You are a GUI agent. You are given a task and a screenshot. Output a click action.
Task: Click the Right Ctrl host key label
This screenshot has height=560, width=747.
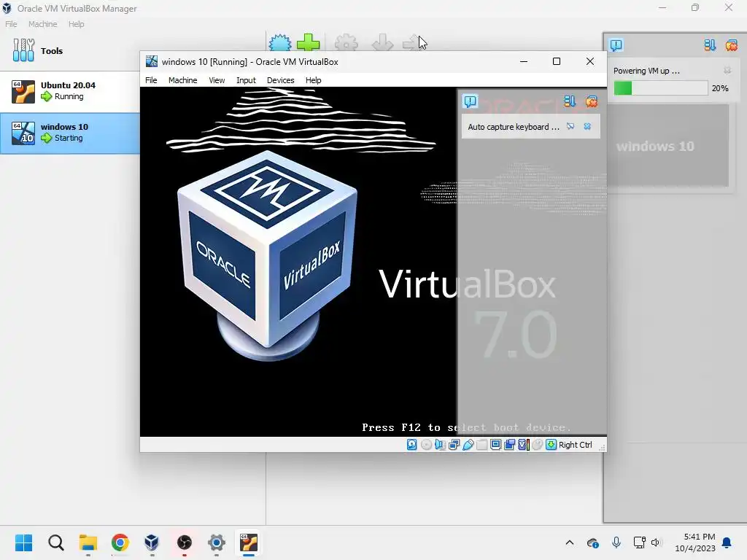[x=576, y=445]
